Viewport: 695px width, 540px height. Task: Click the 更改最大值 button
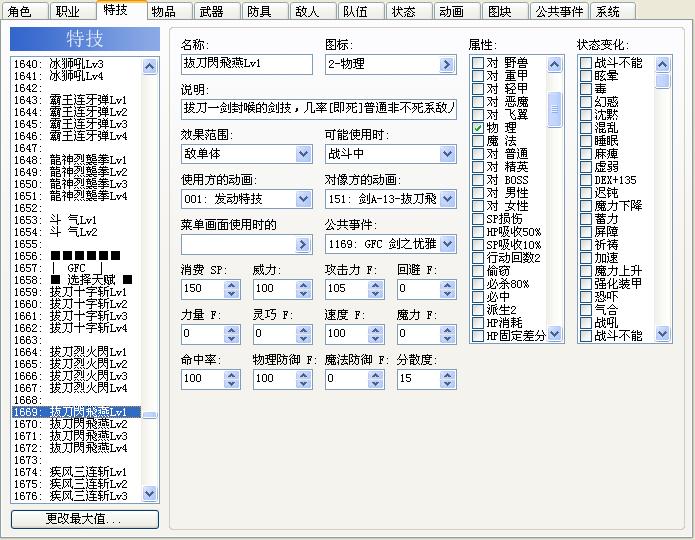(85, 519)
